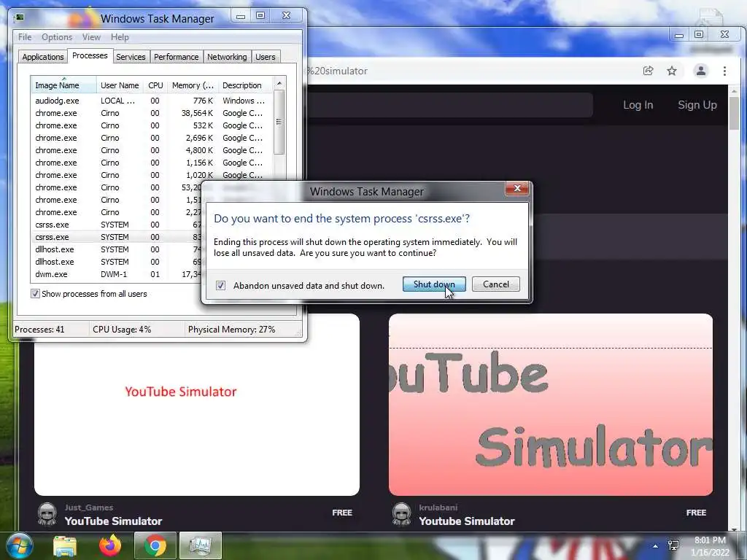Sort processes by Description column
747x560 pixels.
click(x=245, y=85)
